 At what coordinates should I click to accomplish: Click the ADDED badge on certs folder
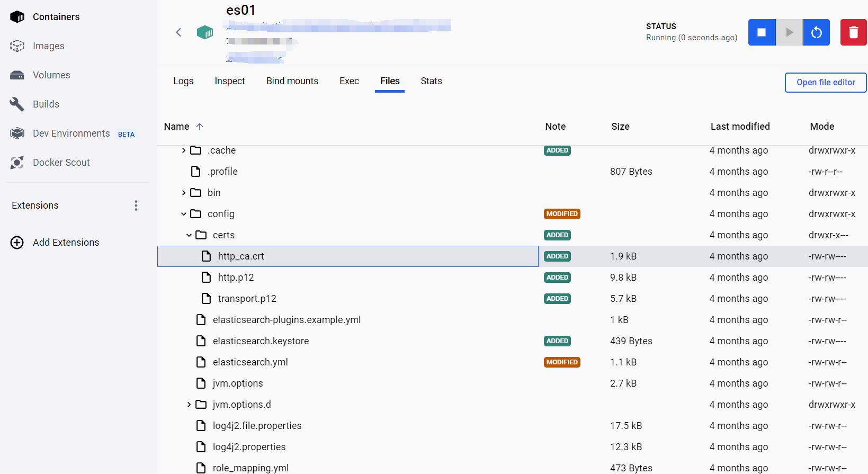click(558, 235)
